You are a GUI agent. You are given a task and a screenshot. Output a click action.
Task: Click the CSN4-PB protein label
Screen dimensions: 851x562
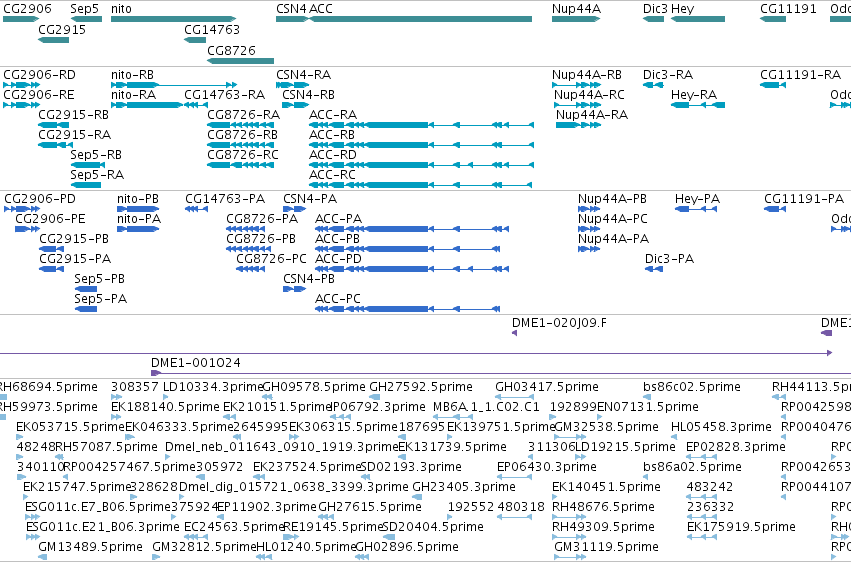(309, 278)
